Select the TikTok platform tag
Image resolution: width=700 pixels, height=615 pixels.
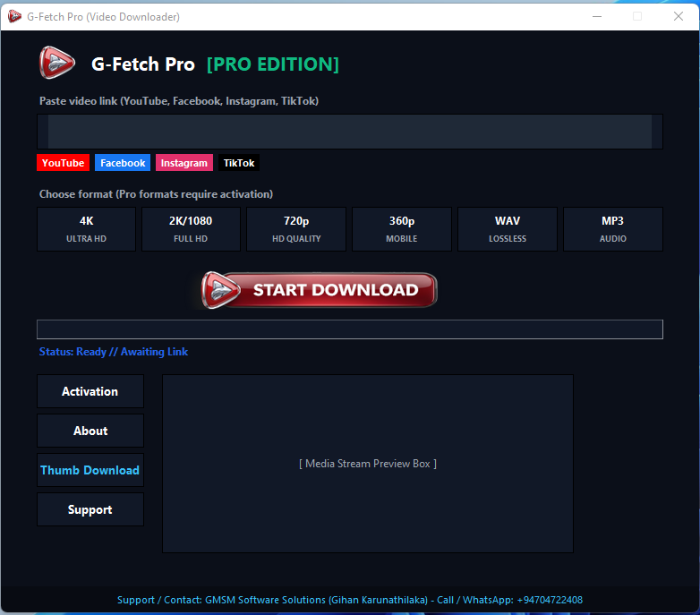pos(239,163)
